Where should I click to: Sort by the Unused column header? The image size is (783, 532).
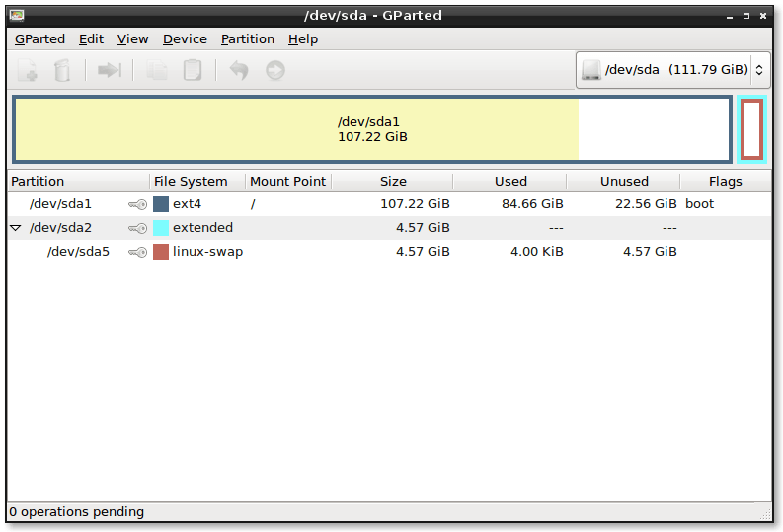(623, 182)
